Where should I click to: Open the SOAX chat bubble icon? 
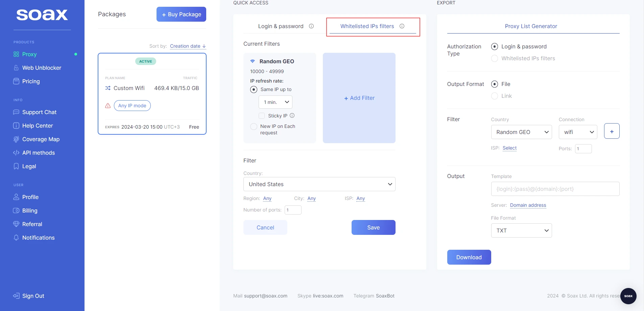pos(628,296)
